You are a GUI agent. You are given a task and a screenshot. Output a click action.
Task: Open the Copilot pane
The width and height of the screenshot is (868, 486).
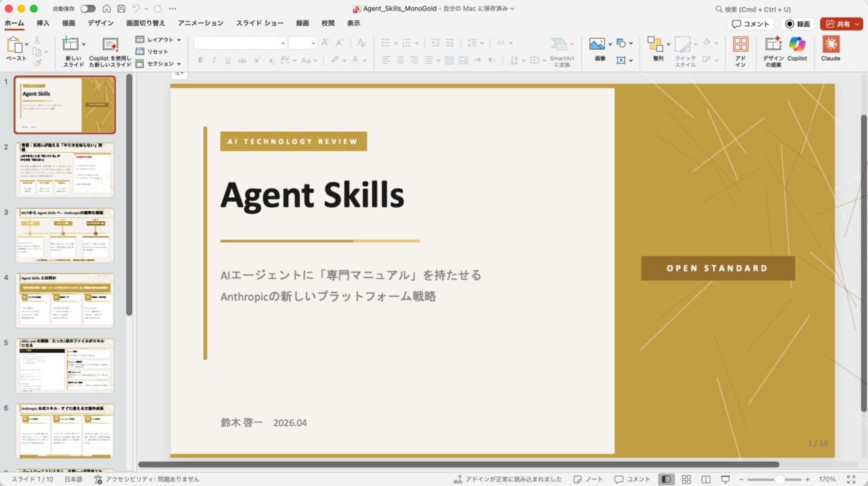797,49
